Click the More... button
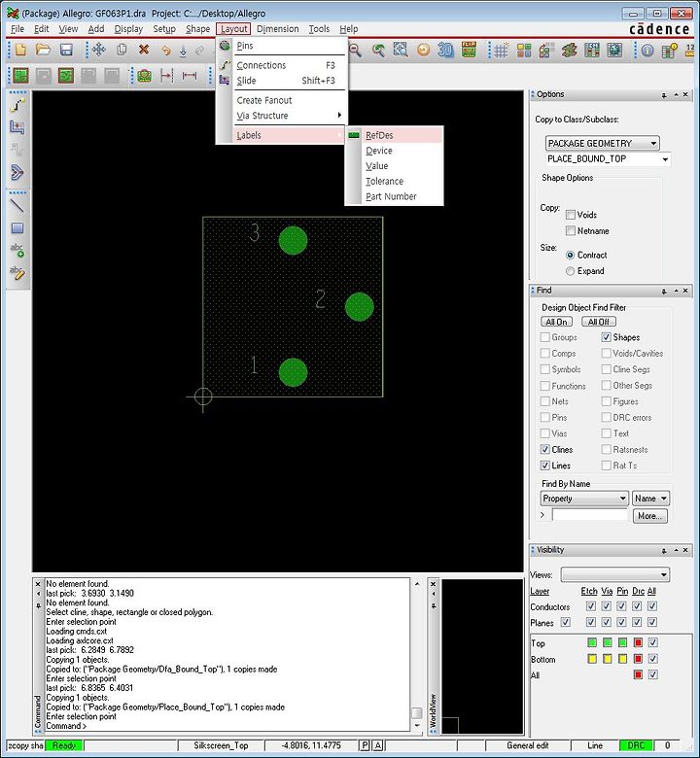This screenshot has width=700, height=758. pos(650,516)
